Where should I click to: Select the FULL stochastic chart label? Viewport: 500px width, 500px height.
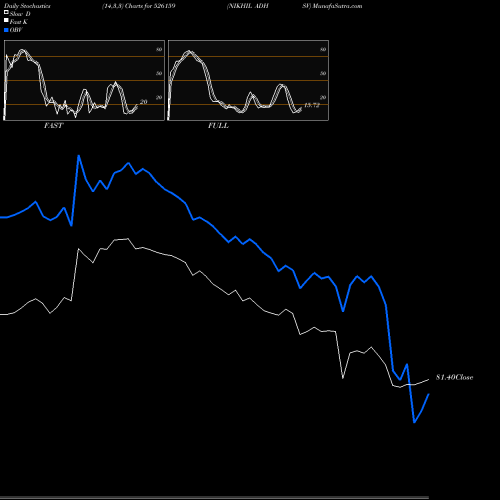click(218, 126)
